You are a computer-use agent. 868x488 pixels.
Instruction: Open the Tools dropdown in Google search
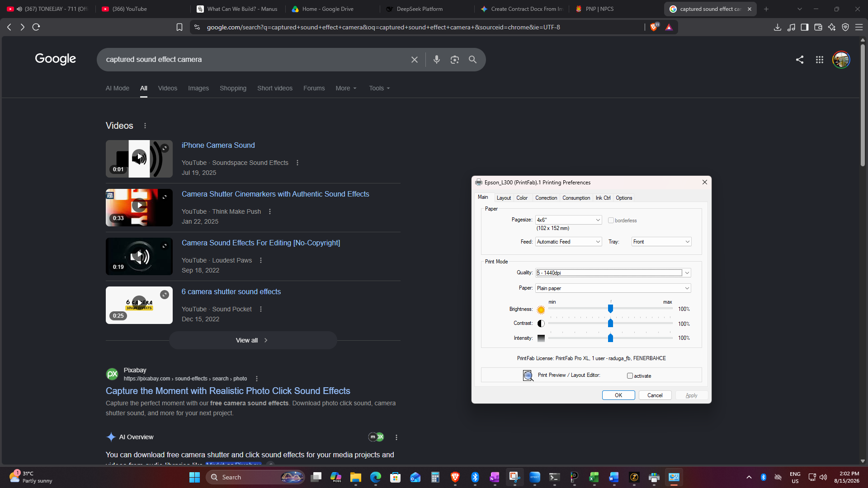379,88
